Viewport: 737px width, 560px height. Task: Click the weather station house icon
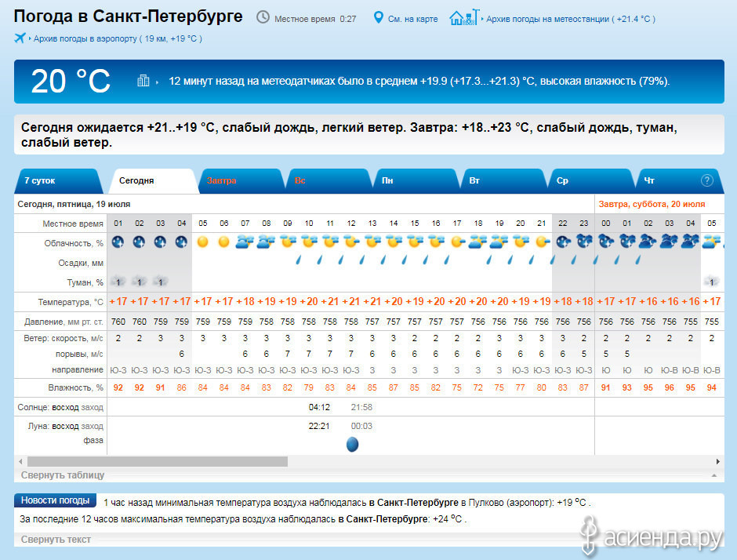464,17
